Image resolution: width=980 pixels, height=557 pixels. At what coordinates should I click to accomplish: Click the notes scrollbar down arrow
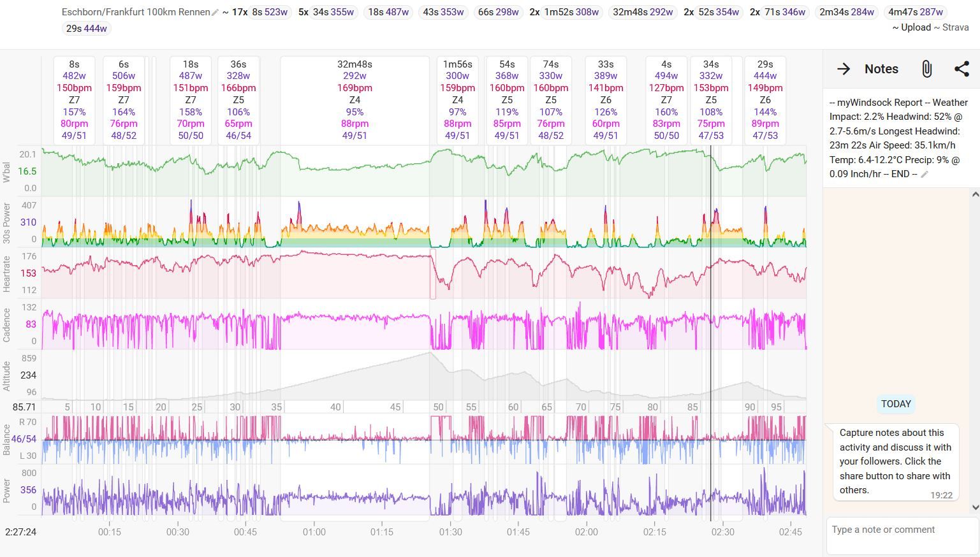[x=975, y=507]
